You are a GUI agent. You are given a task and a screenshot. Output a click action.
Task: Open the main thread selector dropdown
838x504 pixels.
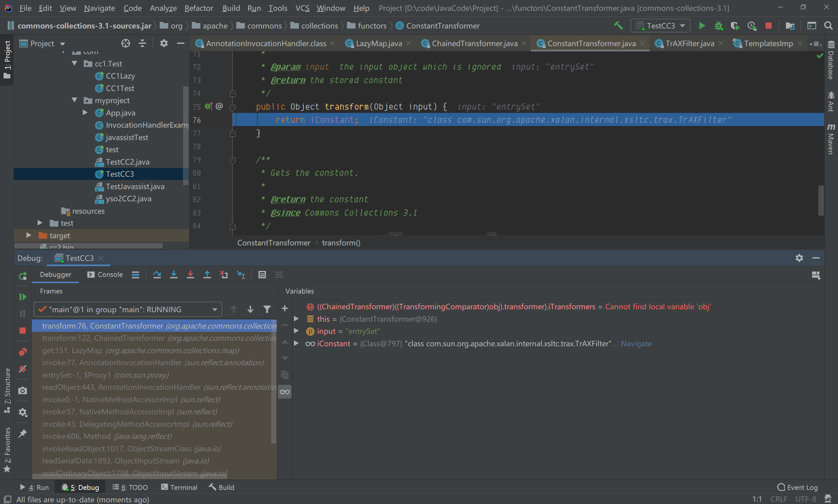(x=128, y=309)
